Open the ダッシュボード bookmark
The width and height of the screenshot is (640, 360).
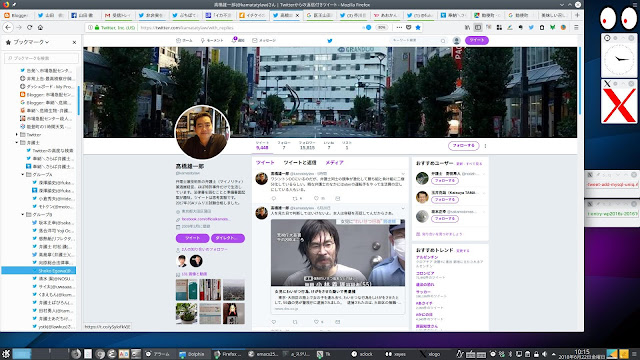[47, 87]
